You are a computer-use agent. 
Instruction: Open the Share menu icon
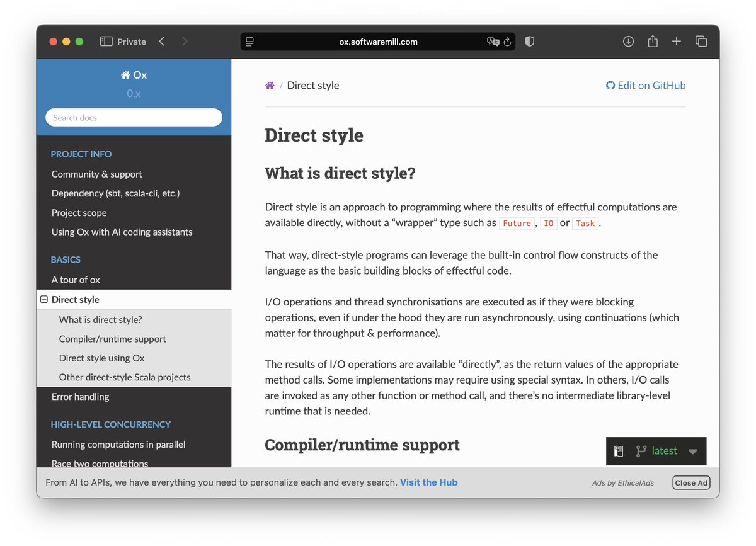653,41
